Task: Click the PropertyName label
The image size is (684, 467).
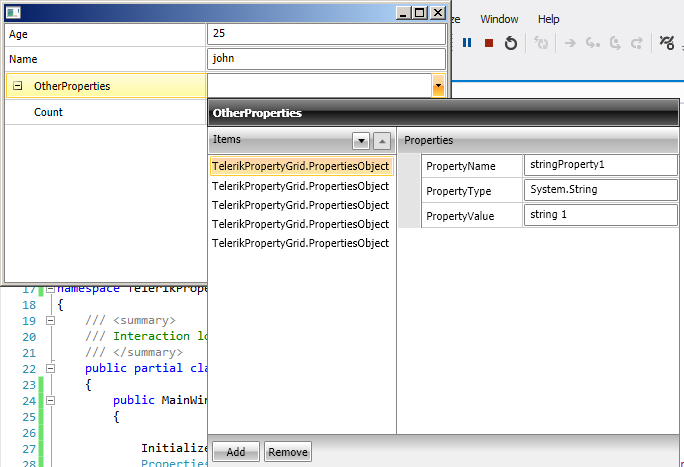Action: [x=461, y=166]
